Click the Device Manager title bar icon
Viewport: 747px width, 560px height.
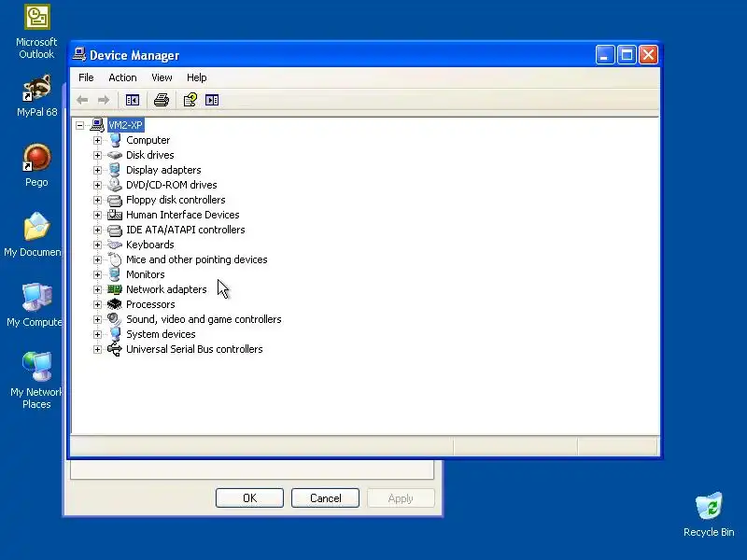click(x=79, y=55)
